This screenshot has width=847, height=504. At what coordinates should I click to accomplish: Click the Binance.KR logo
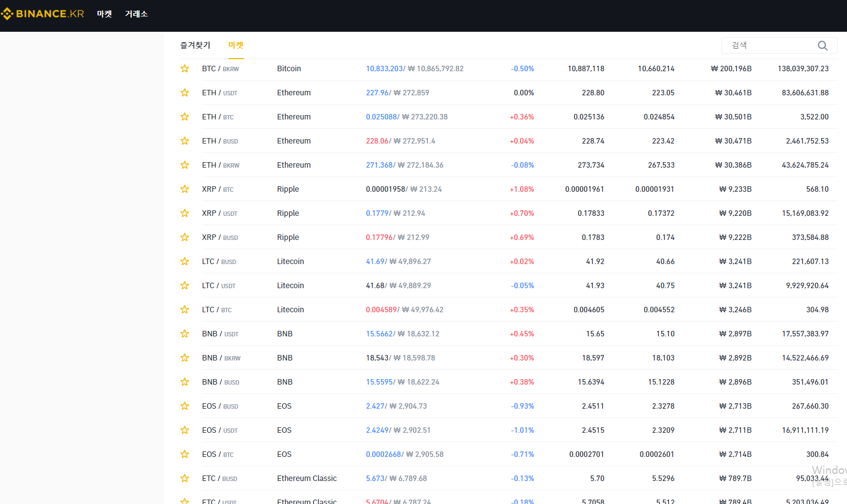[42, 14]
